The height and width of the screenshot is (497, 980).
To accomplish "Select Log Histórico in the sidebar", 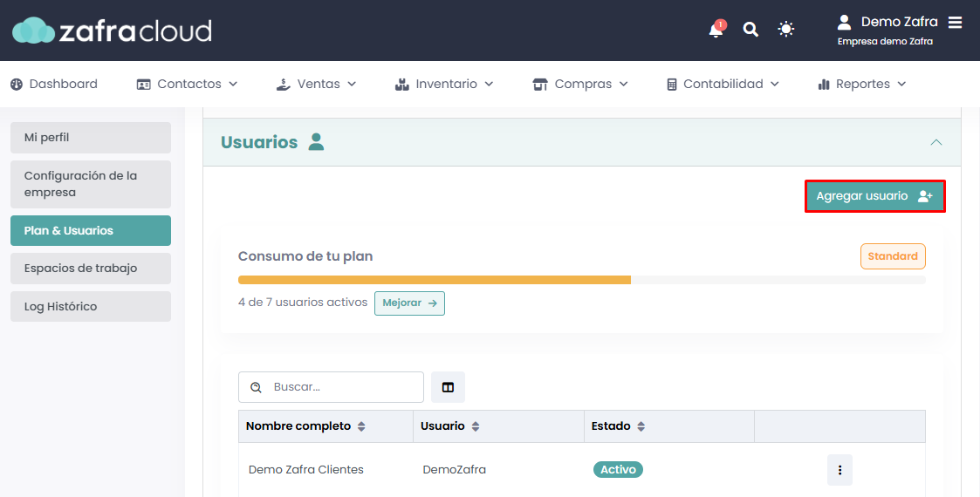I will pos(91,307).
